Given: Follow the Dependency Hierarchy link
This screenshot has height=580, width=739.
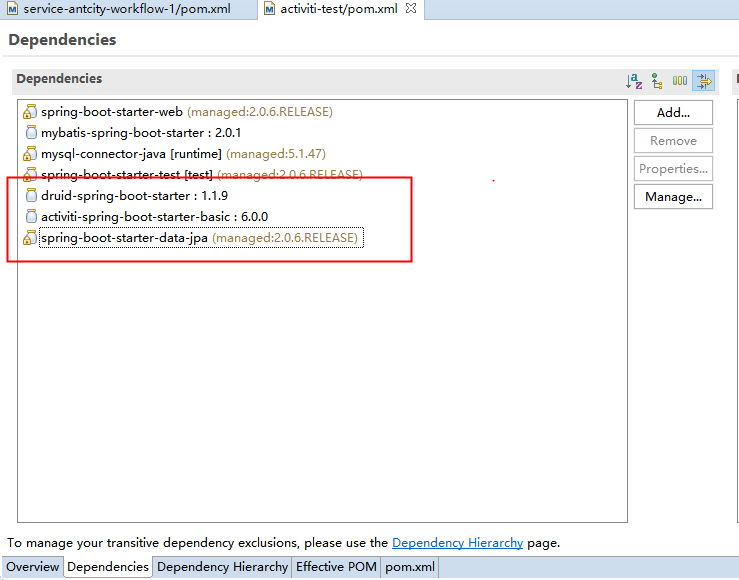Looking at the screenshot, I should (457, 543).
